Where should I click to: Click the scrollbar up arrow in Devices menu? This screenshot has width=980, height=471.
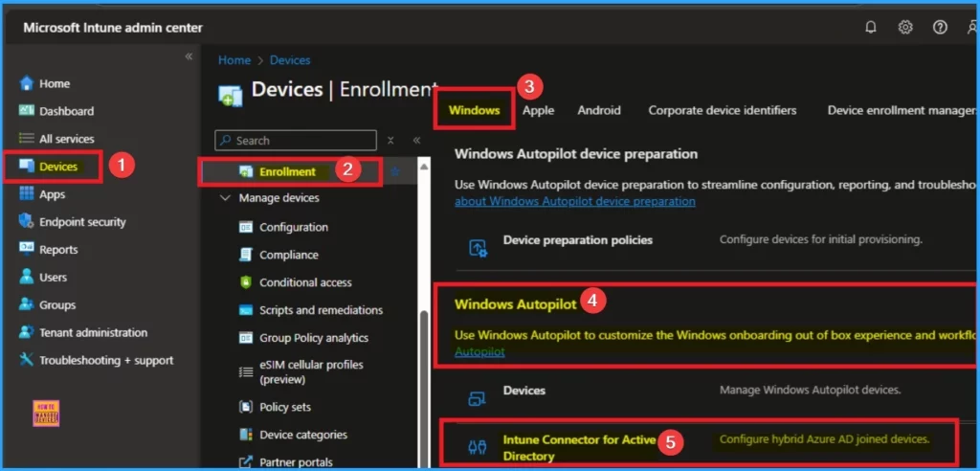423,166
